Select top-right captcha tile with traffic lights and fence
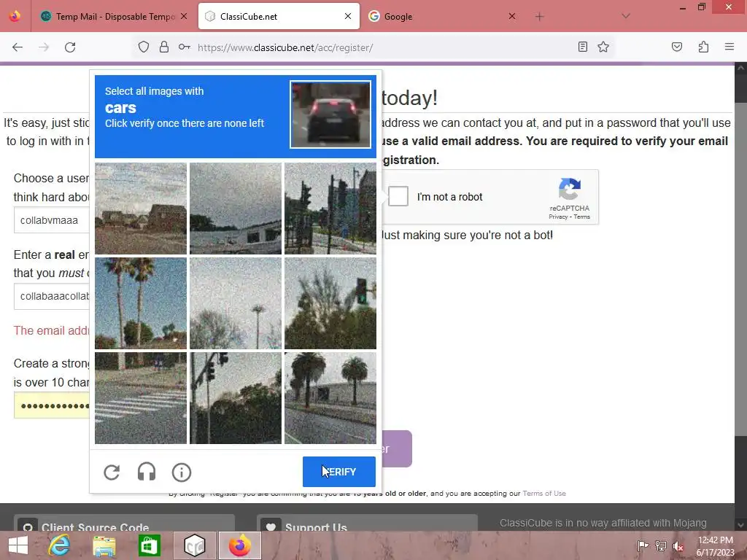The image size is (747, 560). tap(330, 209)
